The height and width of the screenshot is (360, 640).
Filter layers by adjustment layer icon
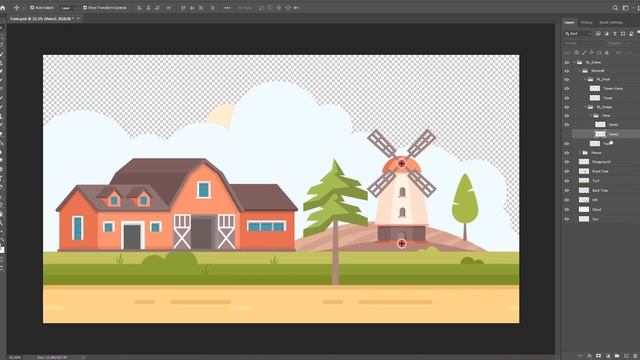click(x=606, y=33)
